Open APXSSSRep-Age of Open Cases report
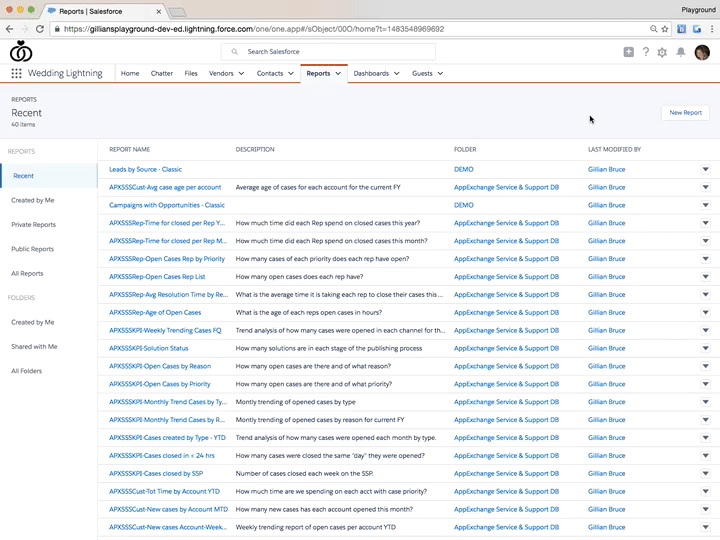720x540 pixels. pyautogui.click(x=155, y=313)
